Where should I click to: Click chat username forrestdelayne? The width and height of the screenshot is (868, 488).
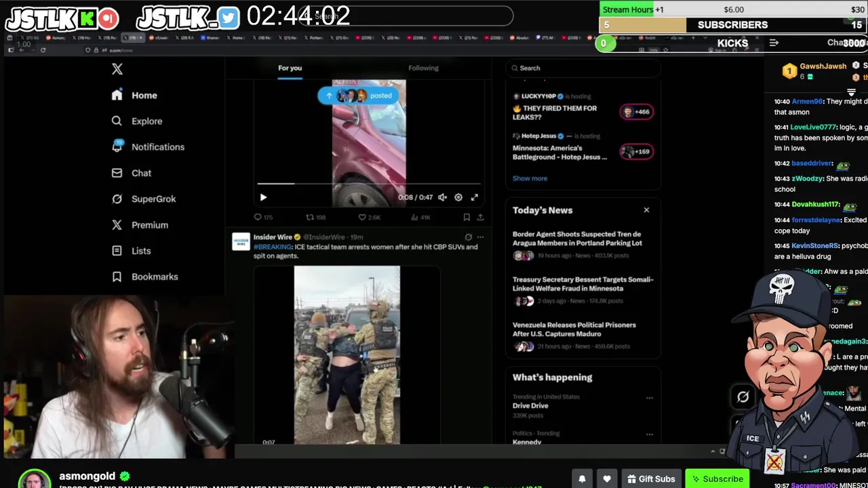pyautogui.click(x=816, y=220)
